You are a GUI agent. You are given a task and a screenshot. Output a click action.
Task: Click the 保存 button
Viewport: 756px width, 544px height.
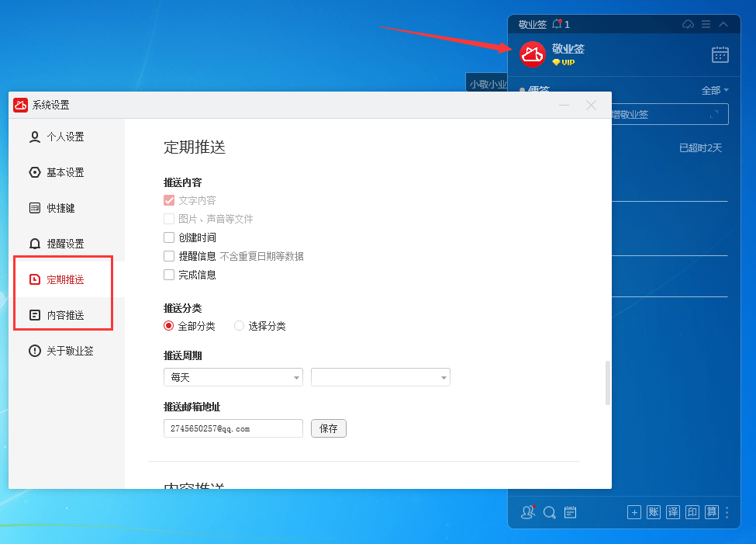tap(329, 428)
